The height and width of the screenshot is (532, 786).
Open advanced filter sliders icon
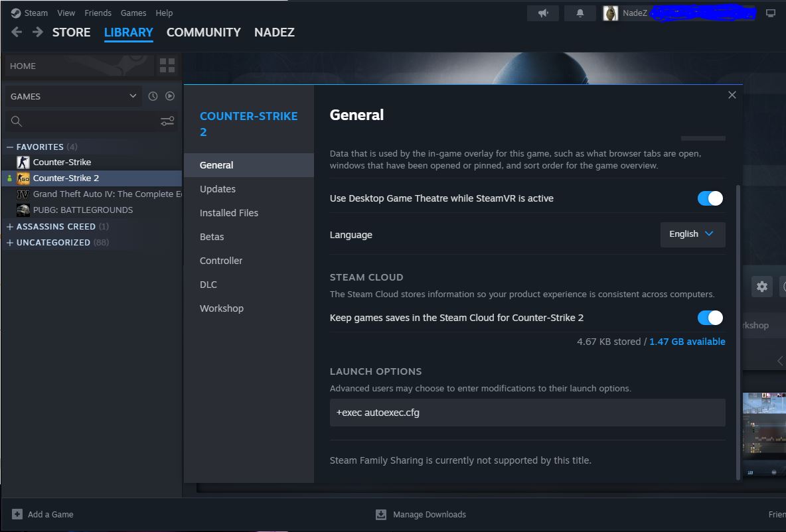167,121
